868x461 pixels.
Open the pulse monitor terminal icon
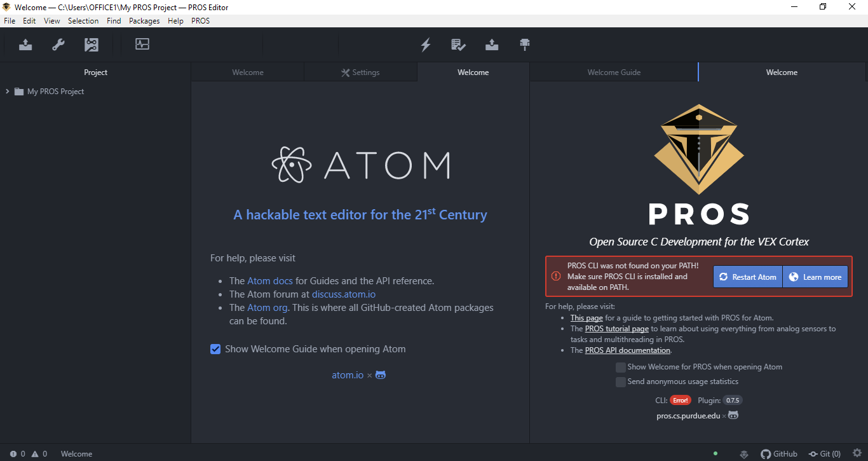(x=142, y=45)
